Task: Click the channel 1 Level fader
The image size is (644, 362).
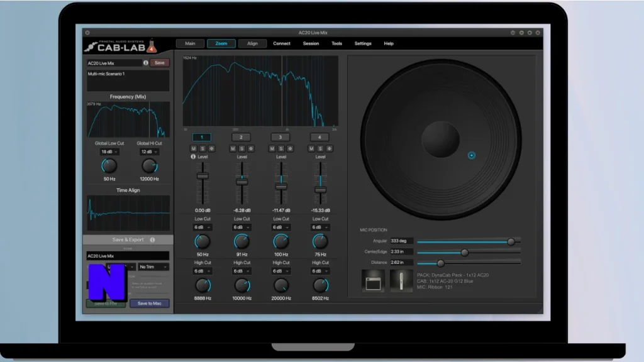Action: [x=203, y=176]
